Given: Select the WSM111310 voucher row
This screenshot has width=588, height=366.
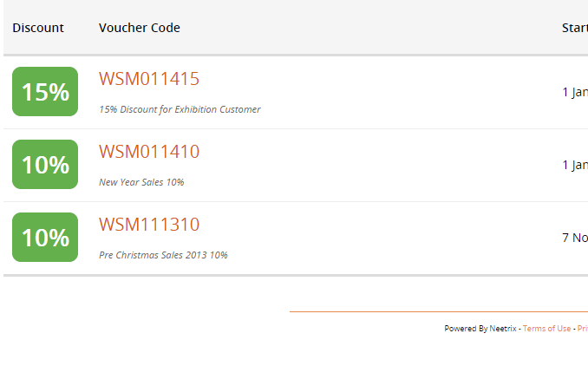Looking at the screenshot, I should click(296, 238).
